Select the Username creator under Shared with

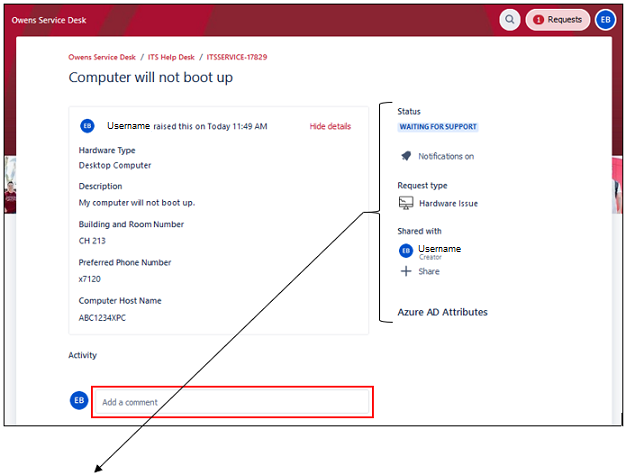coord(439,249)
